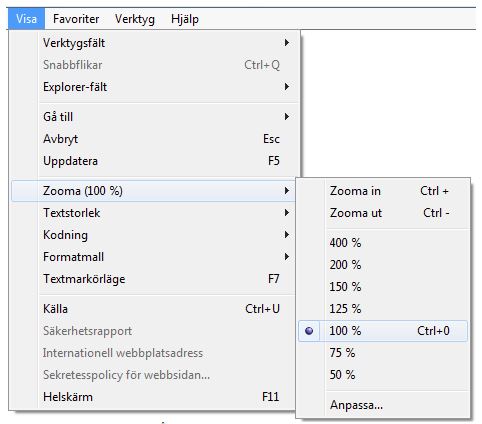This screenshot has height=424, width=482.
Task: Select Uppdatera to refresh page
Action: pos(153,161)
